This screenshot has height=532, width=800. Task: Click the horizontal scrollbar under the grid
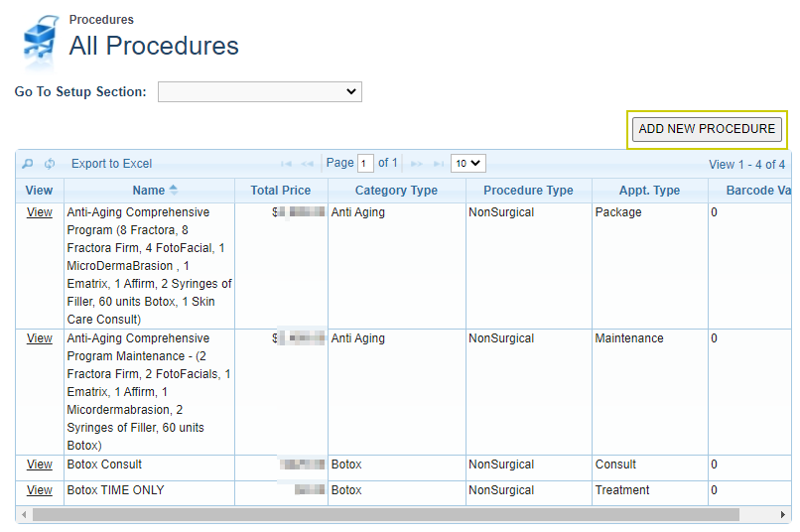pyautogui.click(x=386, y=515)
